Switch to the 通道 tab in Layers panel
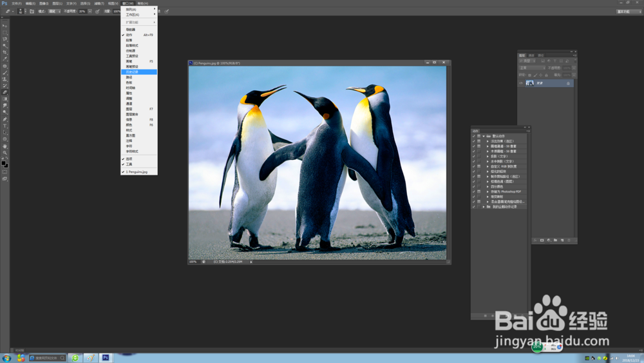 [531, 55]
